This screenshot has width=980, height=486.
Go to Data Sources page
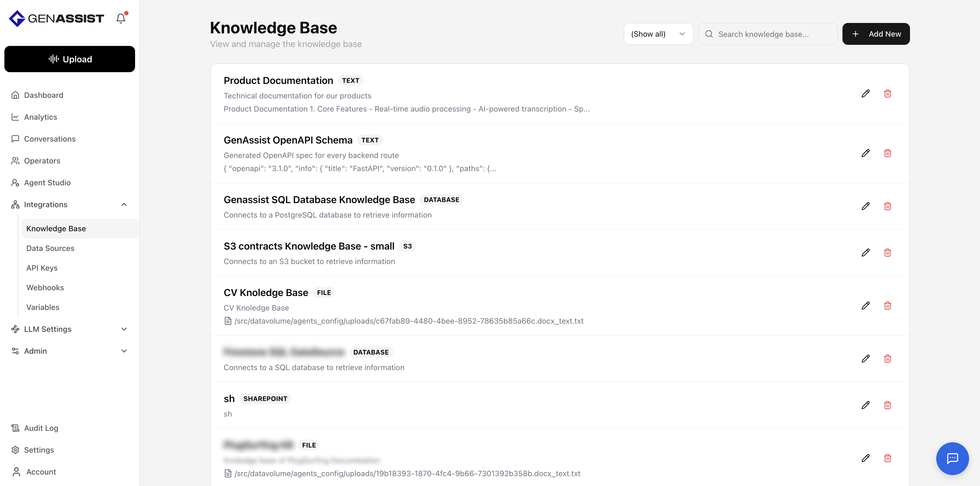click(50, 248)
